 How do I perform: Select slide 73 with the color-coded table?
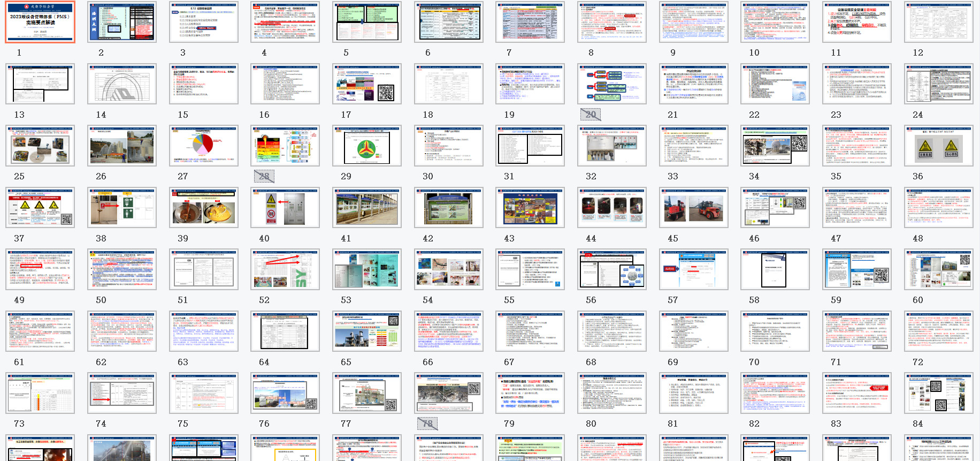tap(40, 393)
